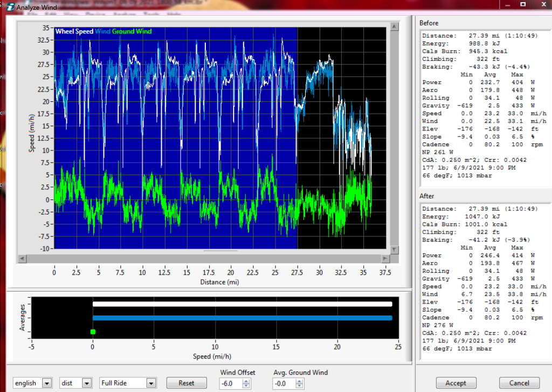Screen dimensions: 552x392
Task: Click the After panel heading
Action: click(427, 196)
